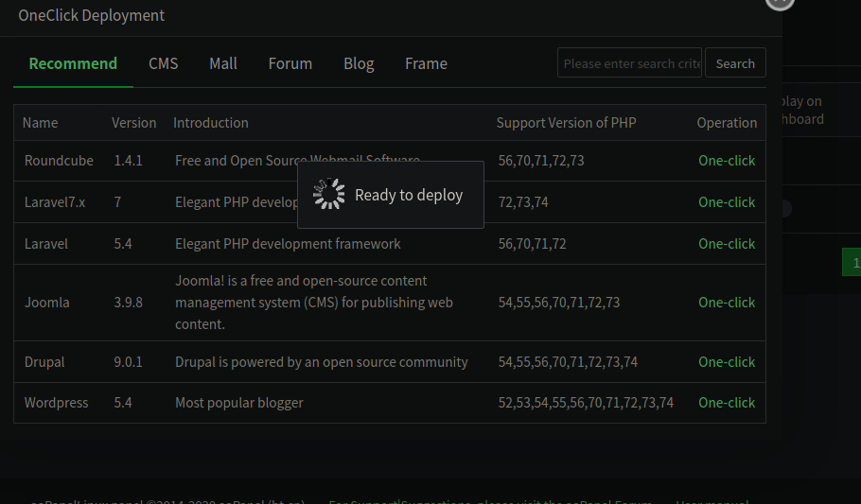One-click deploy Wordpress

tap(727, 403)
